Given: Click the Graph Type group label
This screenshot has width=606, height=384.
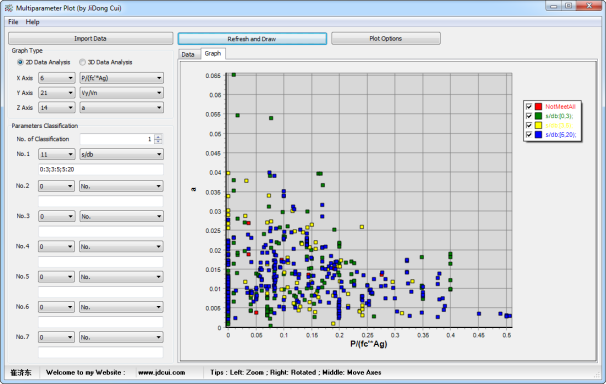Looking at the screenshot, I should tap(27, 51).
